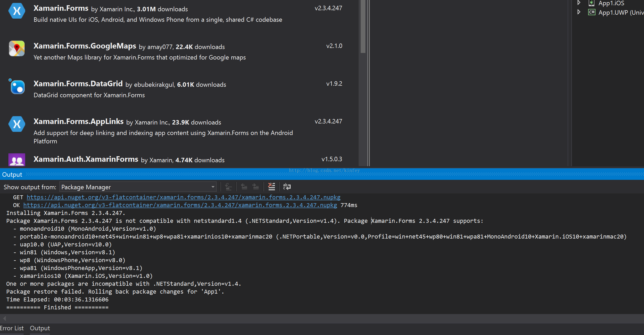Select Xamarin.Auth.XamarinForms package title
This screenshot has width=644, height=335.
(x=86, y=159)
